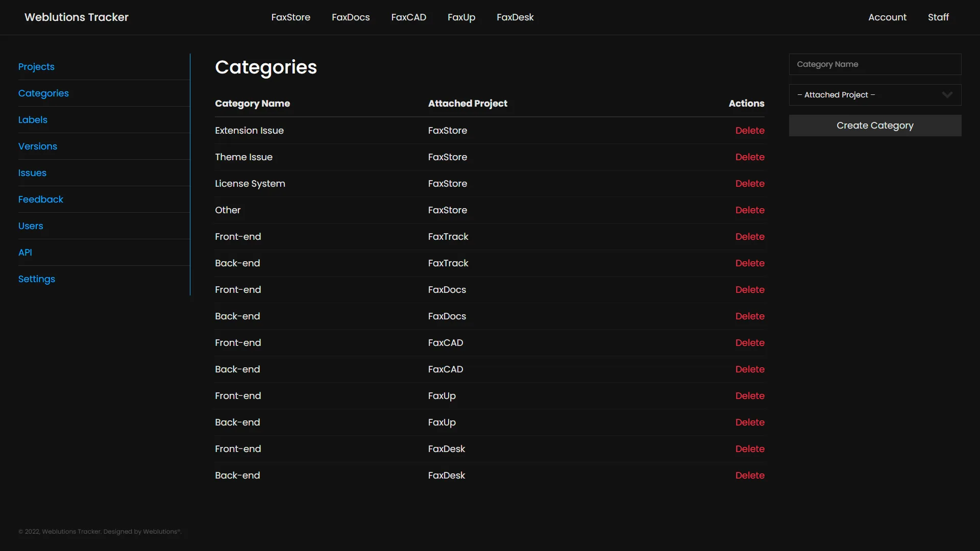Screen dimensions: 980x551
Task: Focus the Category Name input field
Action: [x=874, y=64]
